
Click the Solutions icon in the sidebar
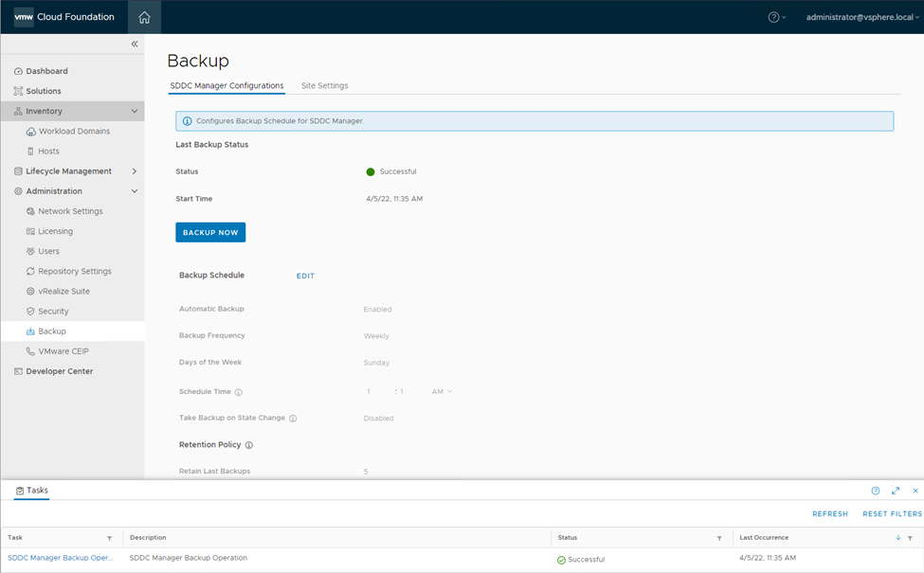[18, 91]
